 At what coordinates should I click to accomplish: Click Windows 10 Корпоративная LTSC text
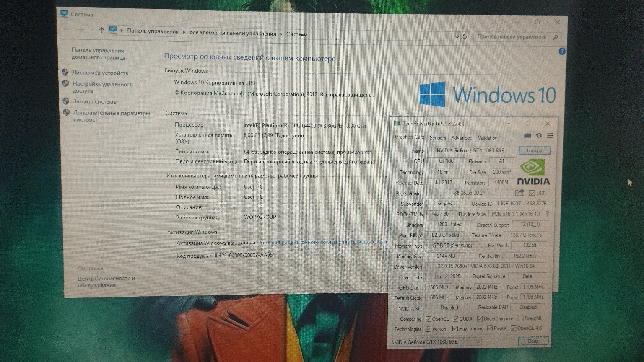[216, 82]
